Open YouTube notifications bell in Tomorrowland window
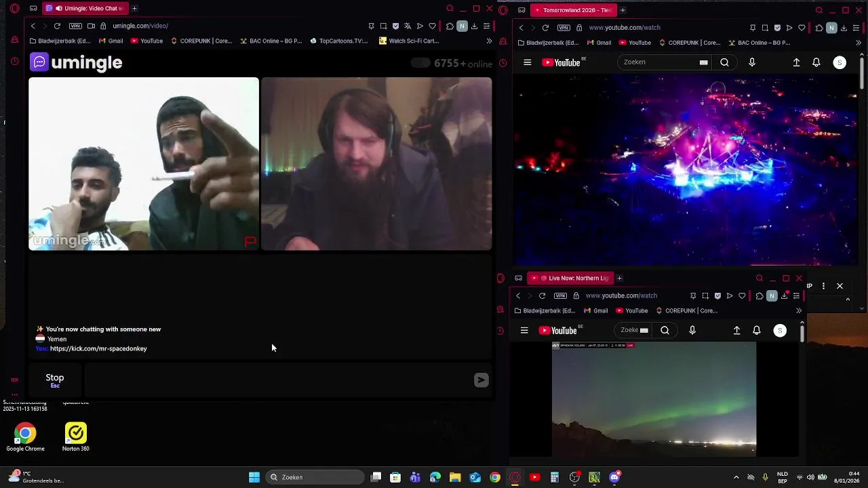Screen dimensions: 868x488 (816, 62)
